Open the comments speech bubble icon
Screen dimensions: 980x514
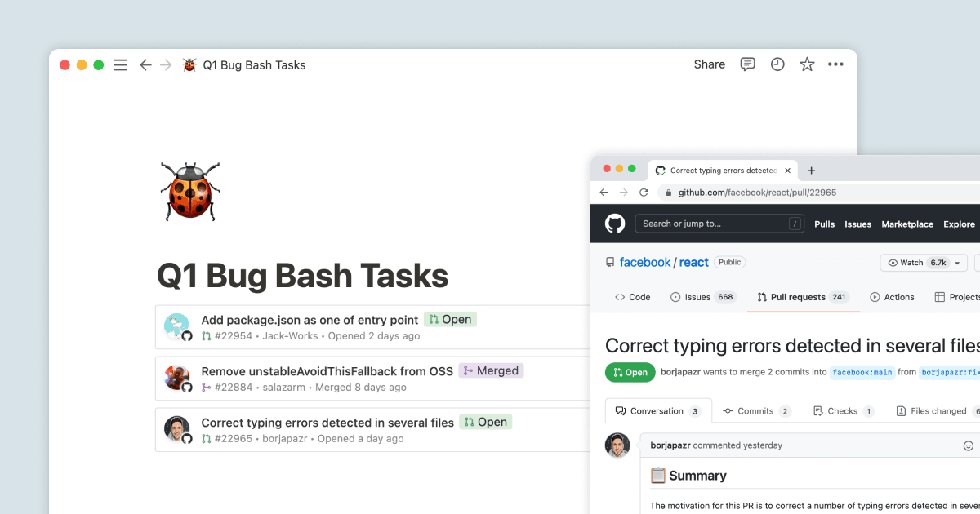click(747, 64)
